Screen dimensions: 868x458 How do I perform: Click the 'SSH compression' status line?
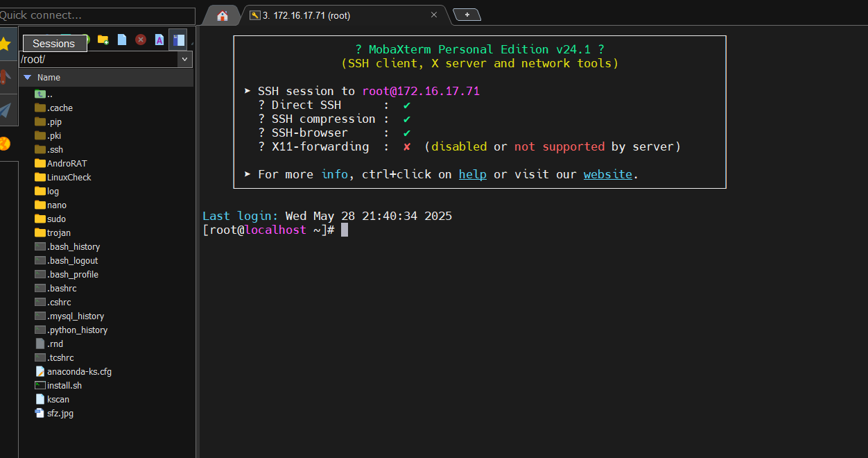point(334,119)
